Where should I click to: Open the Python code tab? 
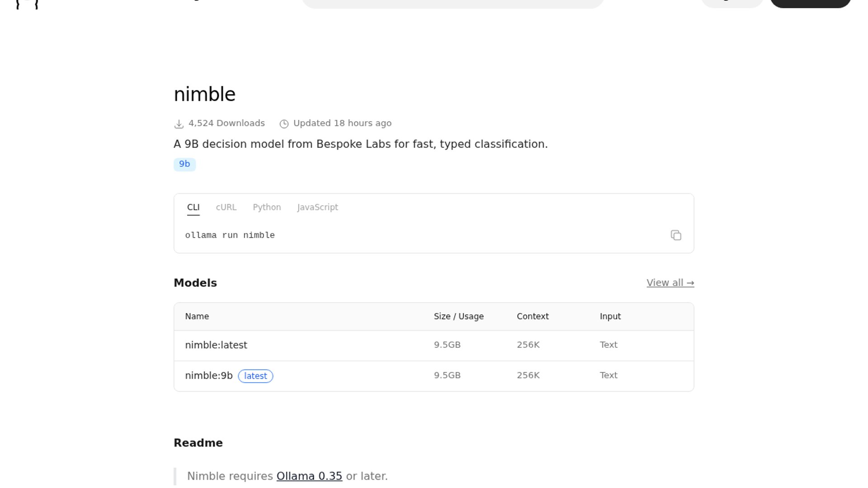tap(267, 207)
